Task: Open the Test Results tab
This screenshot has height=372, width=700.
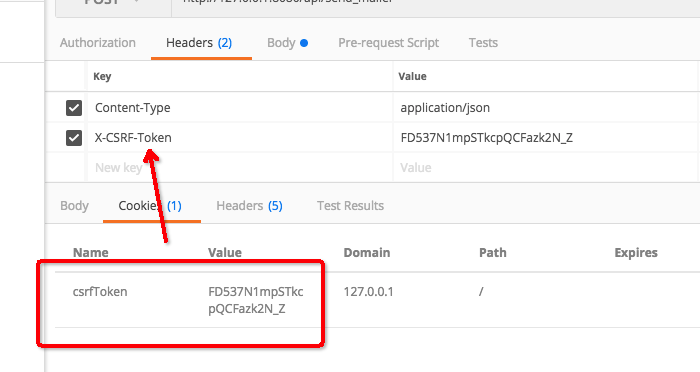Action: click(350, 206)
